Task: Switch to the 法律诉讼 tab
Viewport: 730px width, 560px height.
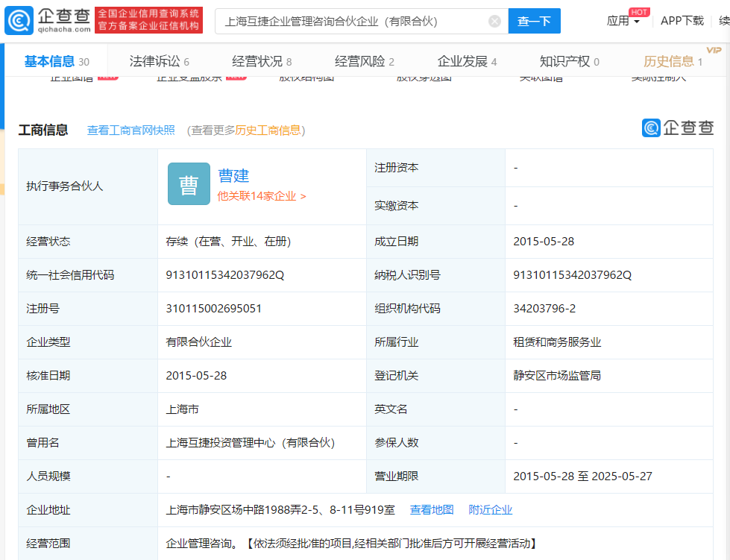Action: click(x=160, y=61)
